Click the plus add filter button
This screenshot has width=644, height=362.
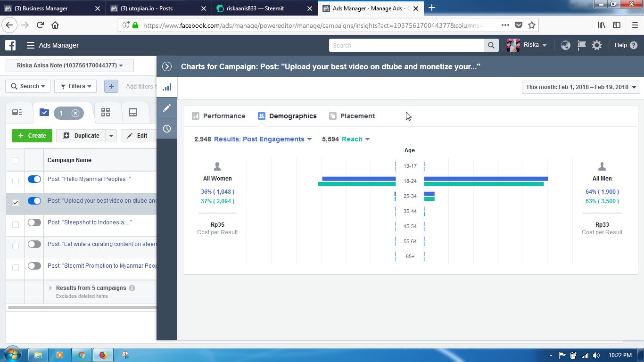pyautogui.click(x=111, y=86)
